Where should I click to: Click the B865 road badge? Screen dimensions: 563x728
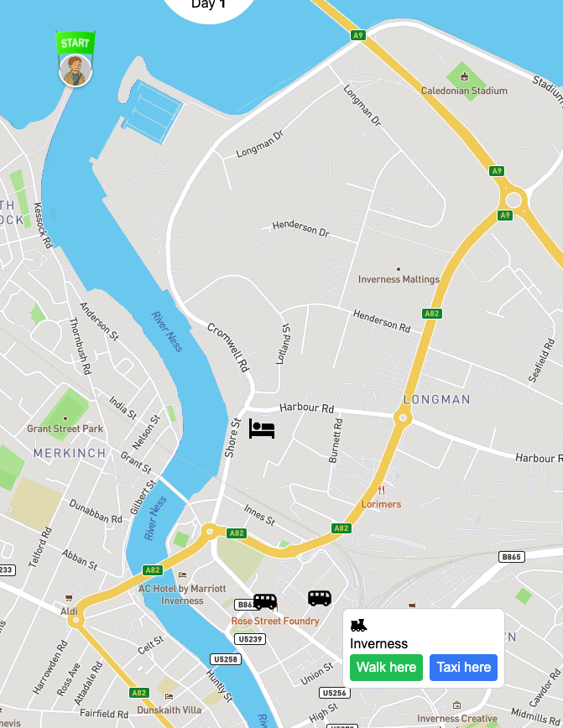512,557
